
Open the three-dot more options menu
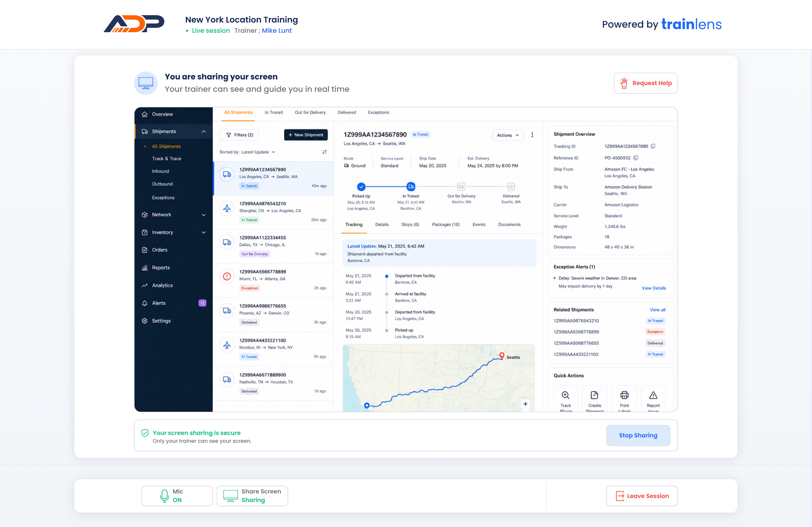(x=532, y=135)
